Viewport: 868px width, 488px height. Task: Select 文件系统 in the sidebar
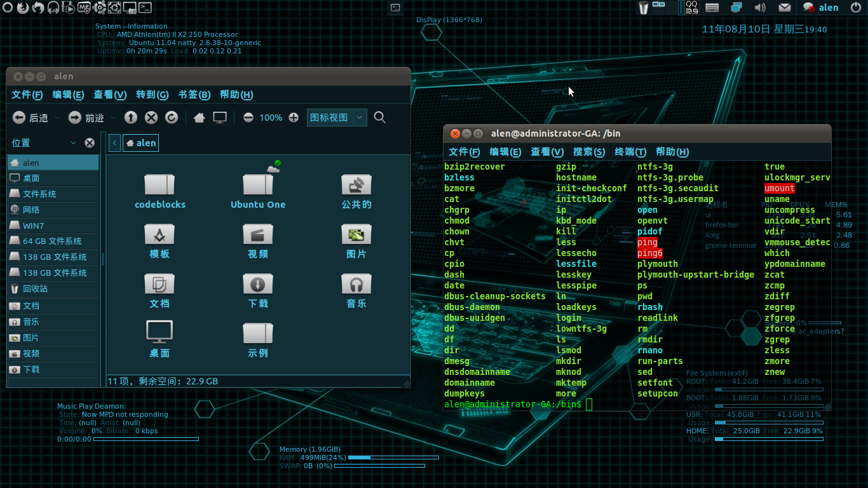pos(53,194)
